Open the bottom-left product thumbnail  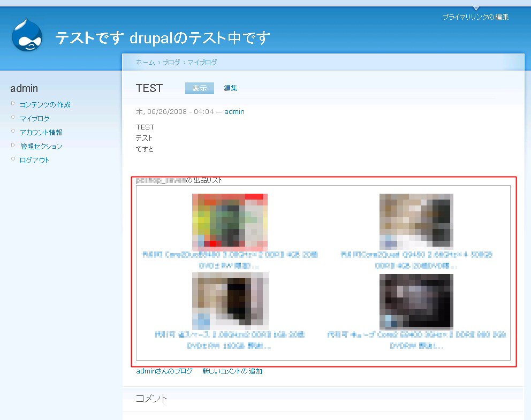click(x=230, y=301)
